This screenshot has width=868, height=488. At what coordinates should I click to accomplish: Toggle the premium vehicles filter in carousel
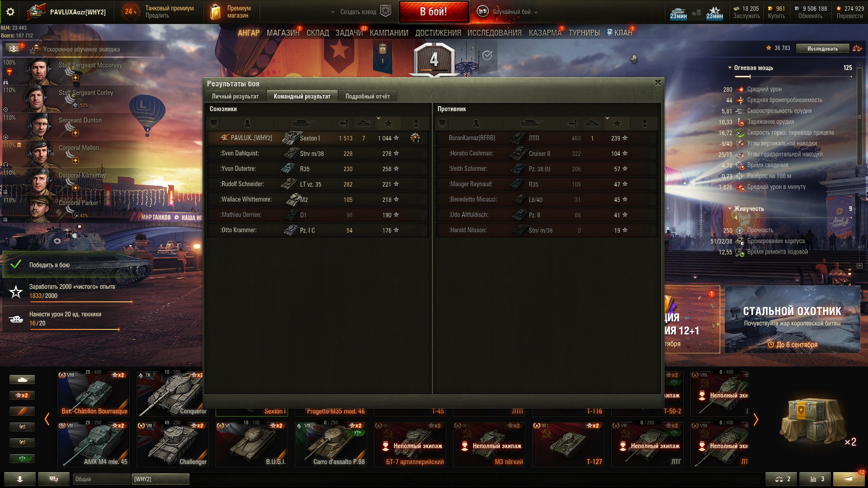tap(22, 411)
